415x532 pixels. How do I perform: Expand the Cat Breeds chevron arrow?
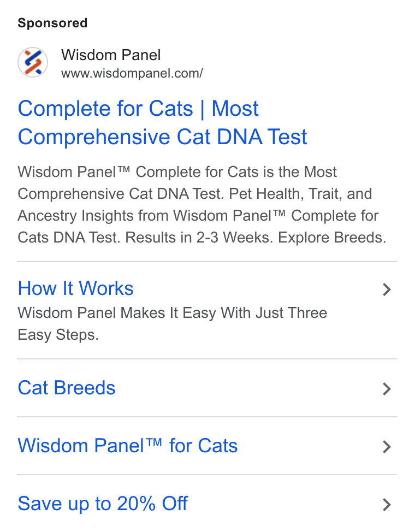pyautogui.click(x=387, y=389)
